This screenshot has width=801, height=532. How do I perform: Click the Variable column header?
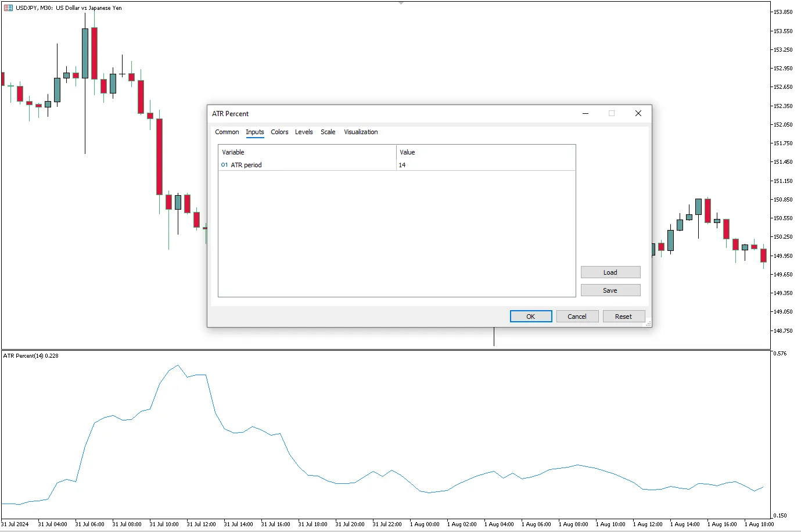pos(307,152)
